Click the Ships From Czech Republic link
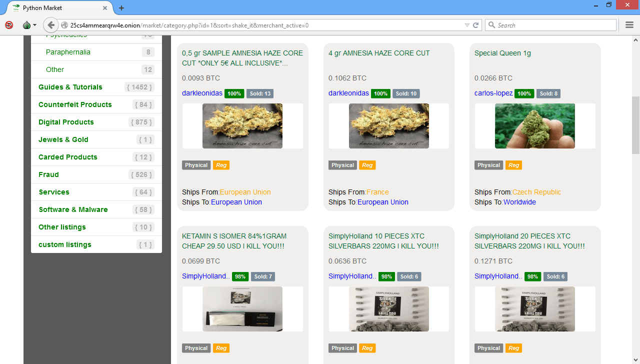 point(536,192)
